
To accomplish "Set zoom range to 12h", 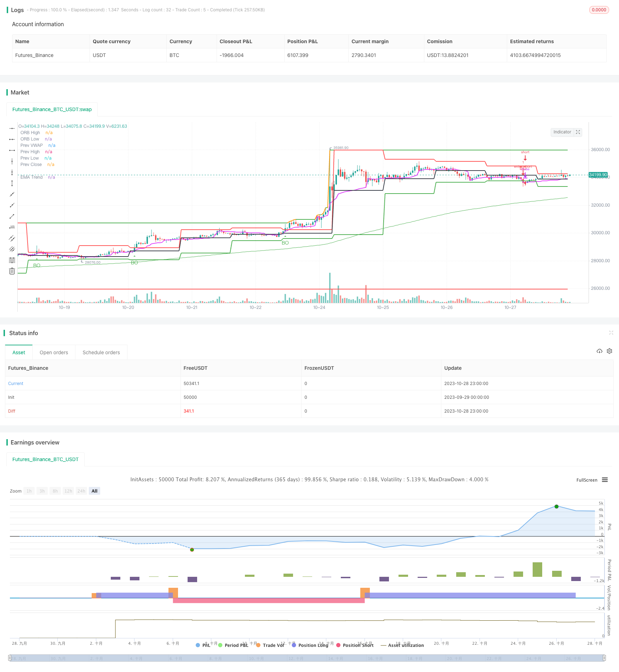I will click(x=68, y=491).
